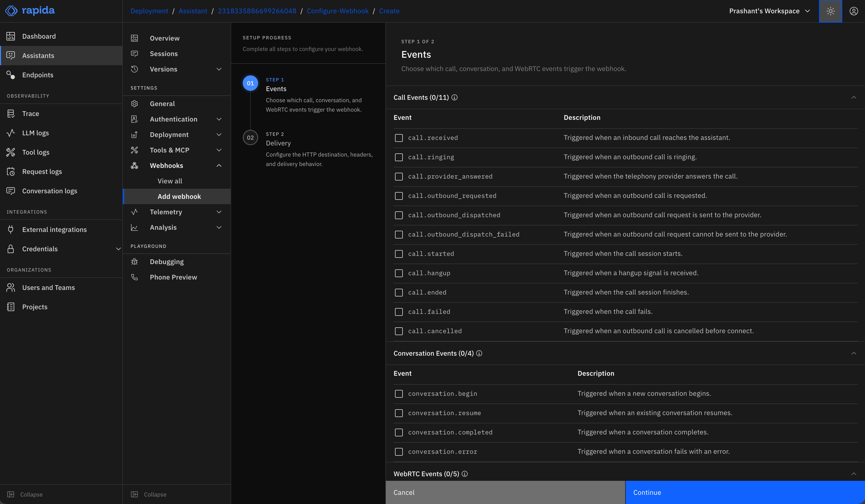This screenshot has width=865, height=504.
Task: Toggle the light/dark theme sun icon
Action: coord(830,11)
